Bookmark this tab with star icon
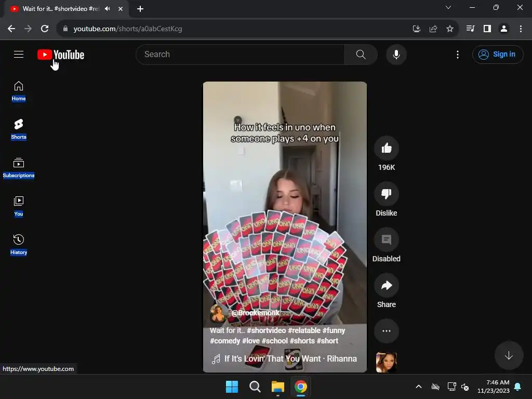Image resolution: width=532 pixels, height=399 pixels. tap(450, 29)
